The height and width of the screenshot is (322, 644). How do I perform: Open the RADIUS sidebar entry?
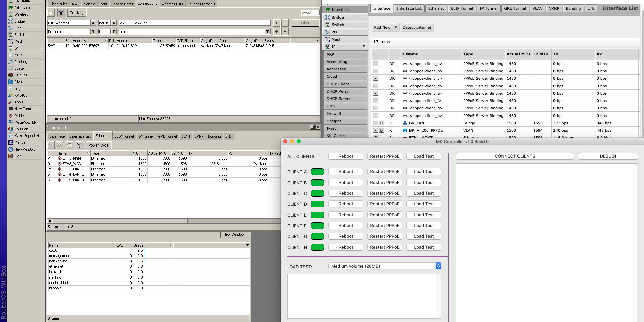click(21, 95)
